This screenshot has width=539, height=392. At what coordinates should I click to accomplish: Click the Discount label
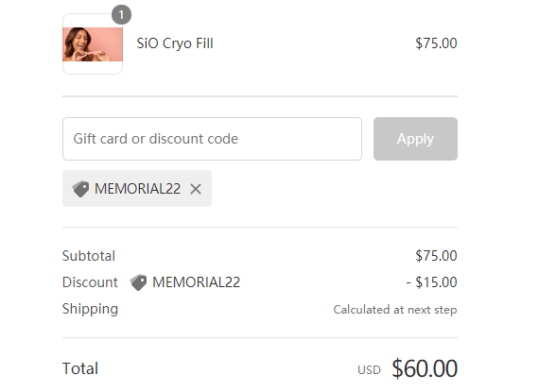coord(90,282)
